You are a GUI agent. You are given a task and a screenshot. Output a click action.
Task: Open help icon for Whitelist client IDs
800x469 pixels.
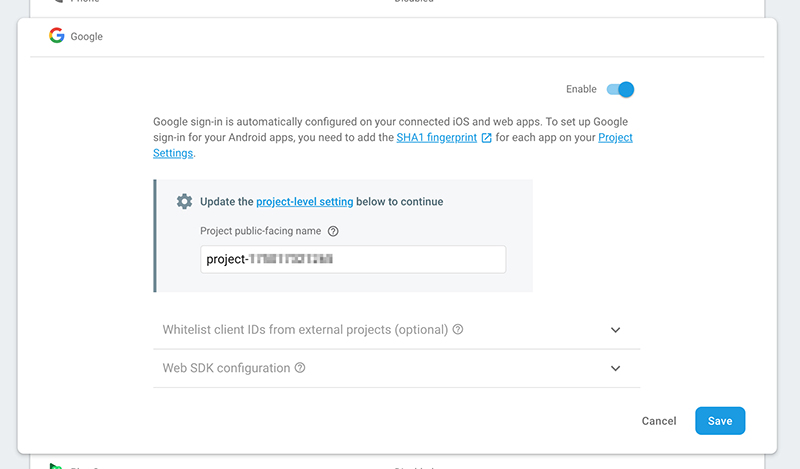[458, 329]
